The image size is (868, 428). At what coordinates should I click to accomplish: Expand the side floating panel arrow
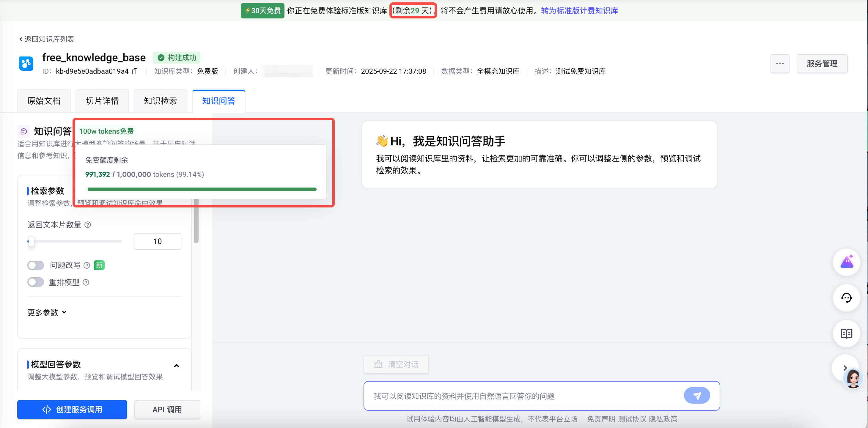pyautogui.click(x=845, y=368)
